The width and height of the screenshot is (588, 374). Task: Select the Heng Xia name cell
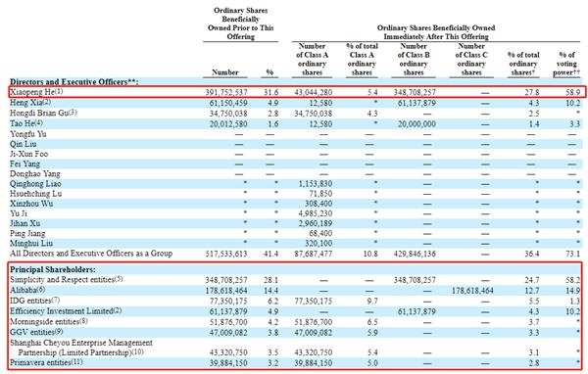(x=30, y=102)
